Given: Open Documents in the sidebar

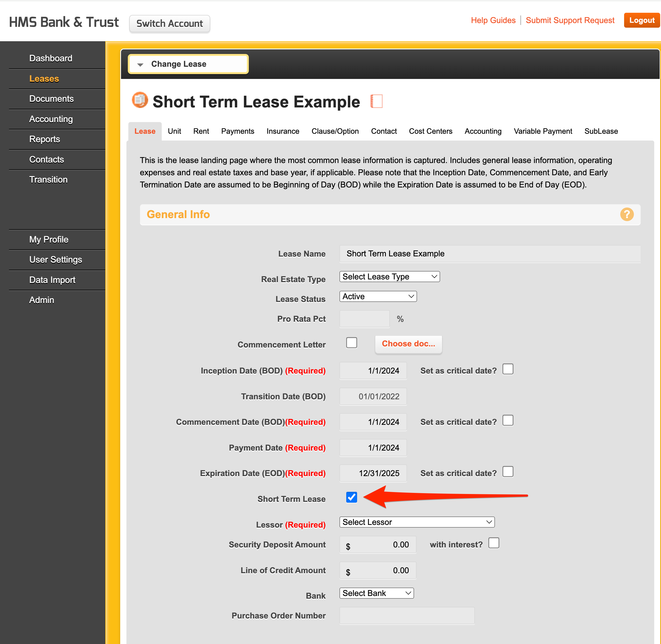Looking at the screenshot, I should pyautogui.click(x=51, y=99).
